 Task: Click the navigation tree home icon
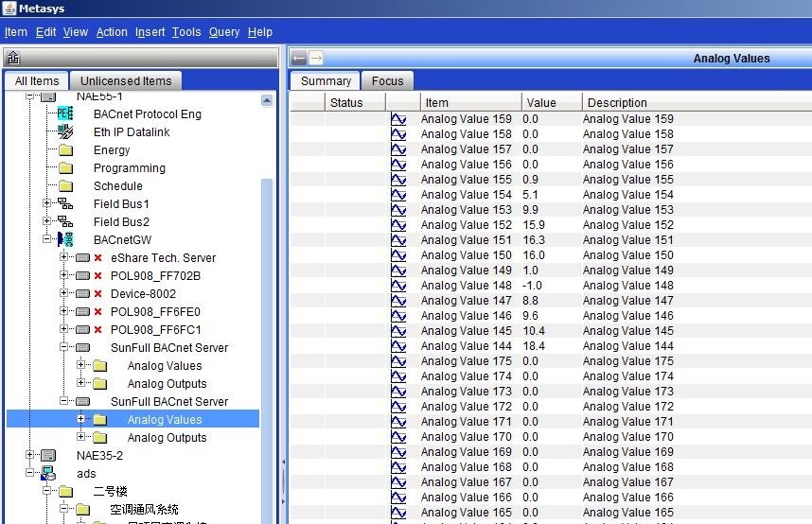point(13,58)
